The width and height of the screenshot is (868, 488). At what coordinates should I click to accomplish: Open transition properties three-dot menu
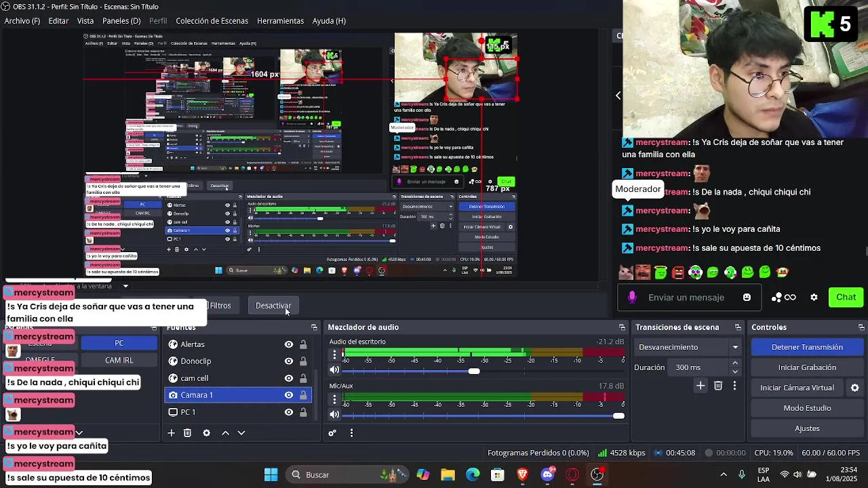(734, 386)
